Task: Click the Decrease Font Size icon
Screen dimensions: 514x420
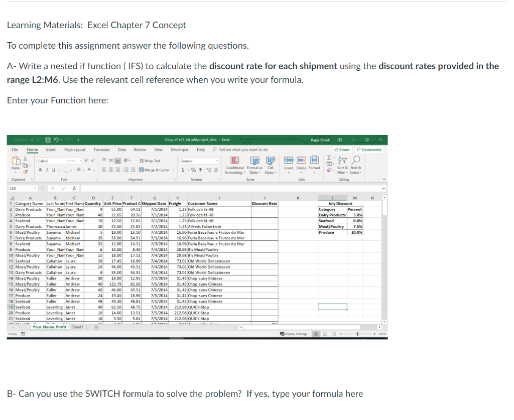Action: [93, 160]
